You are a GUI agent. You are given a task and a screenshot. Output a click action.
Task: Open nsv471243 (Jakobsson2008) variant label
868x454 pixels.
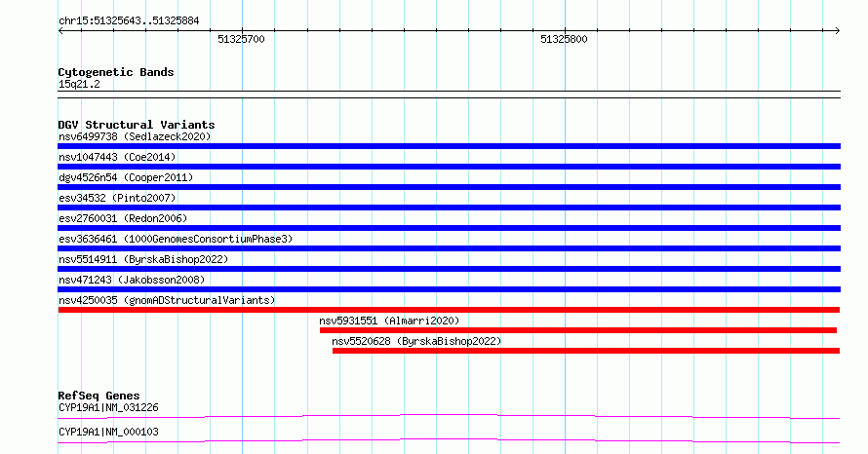(x=132, y=280)
